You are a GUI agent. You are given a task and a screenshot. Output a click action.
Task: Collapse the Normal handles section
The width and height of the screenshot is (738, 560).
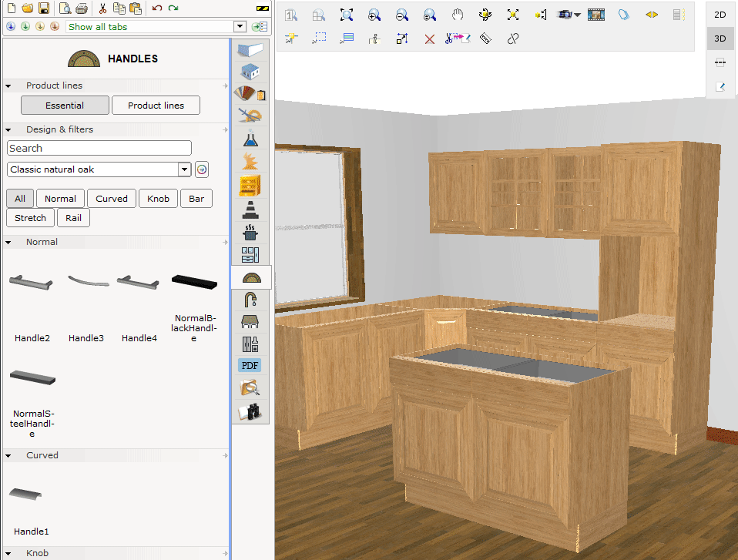[8, 243]
